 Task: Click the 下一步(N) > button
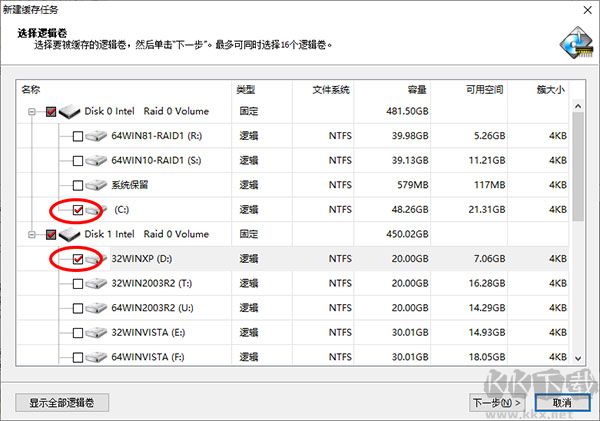point(497,403)
